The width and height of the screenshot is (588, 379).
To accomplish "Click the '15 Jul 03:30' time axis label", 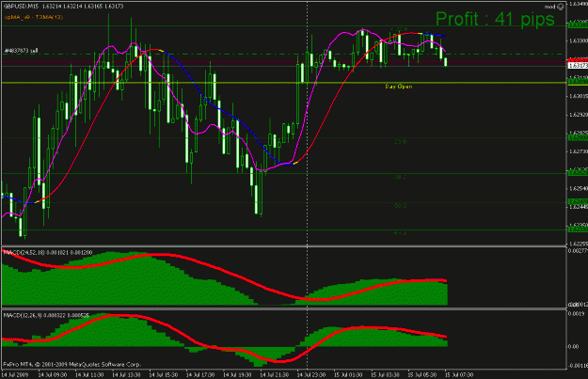I will pyautogui.click(x=385, y=375).
